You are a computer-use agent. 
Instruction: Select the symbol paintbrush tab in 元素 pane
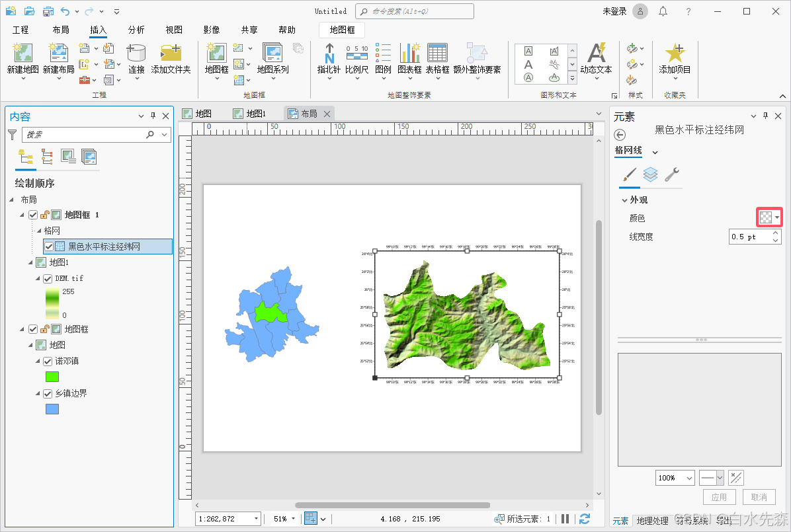click(x=630, y=175)
